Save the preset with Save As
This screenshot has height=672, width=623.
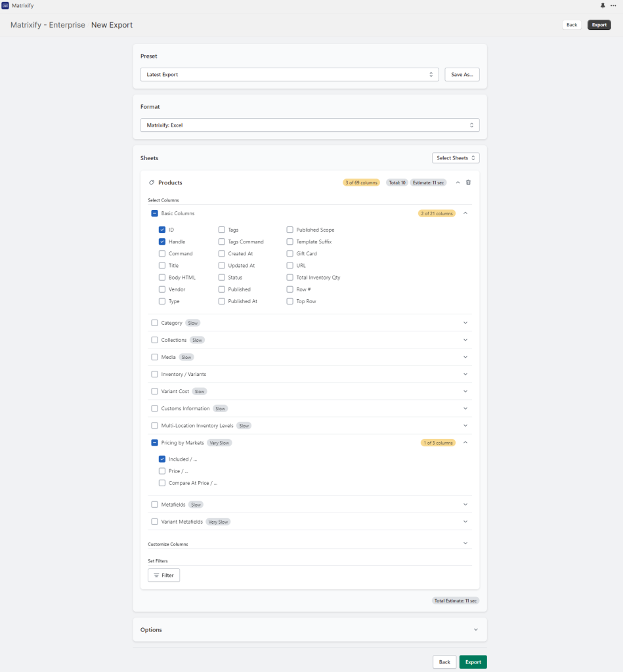coord(462,74)
